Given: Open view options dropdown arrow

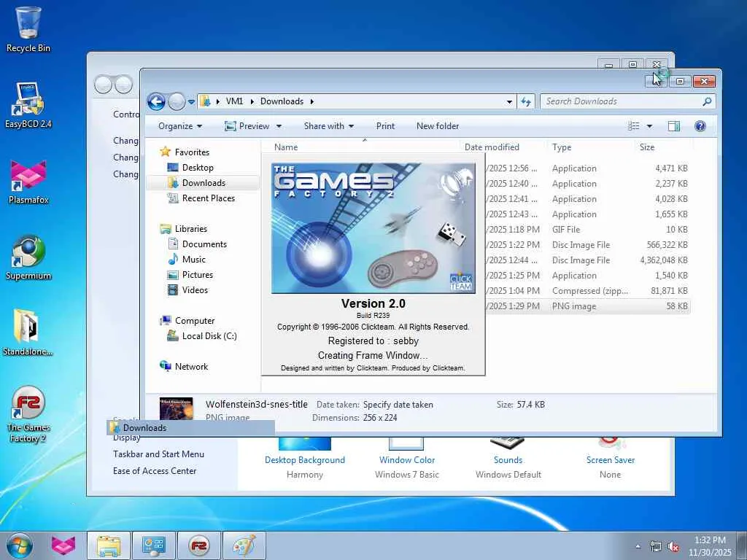Looking at the screenshot, I should [x=649, y=126].
